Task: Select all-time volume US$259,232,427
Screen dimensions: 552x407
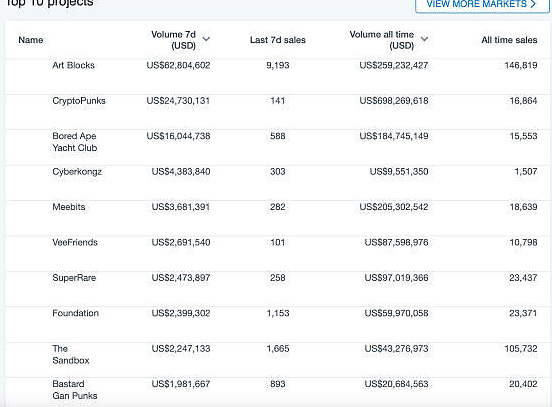Action: [x=394, y=65]
